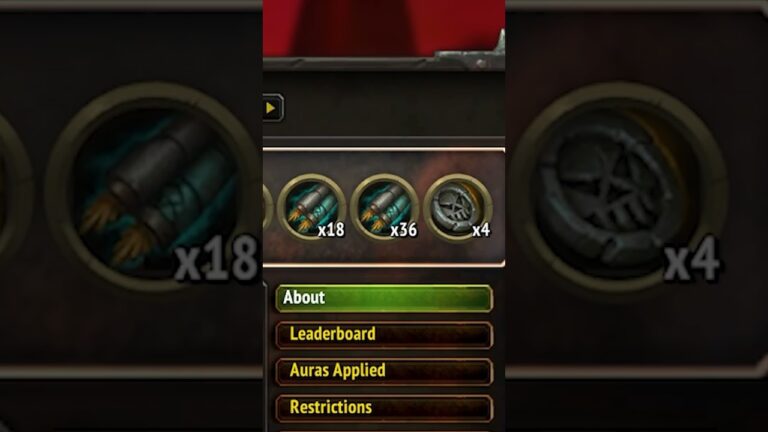This screenshot has height=432, width=768.
Task: Select the rocket reward icon marked x18
Action: click(312, 208)
